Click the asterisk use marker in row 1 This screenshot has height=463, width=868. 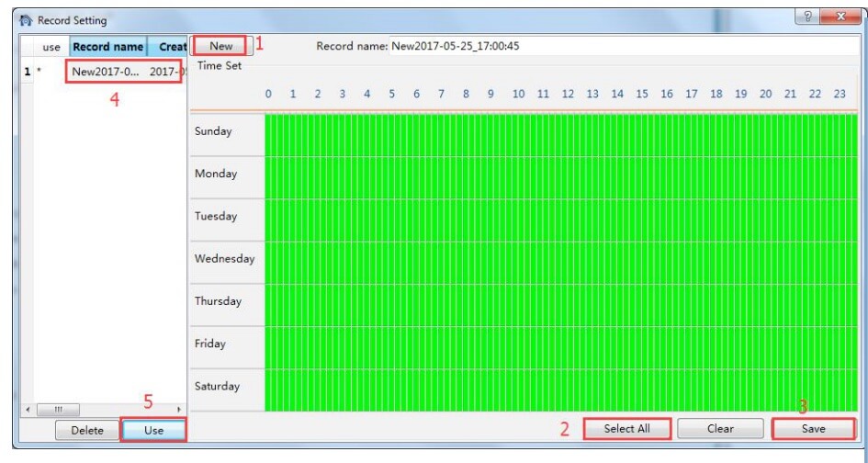[39, 71]
